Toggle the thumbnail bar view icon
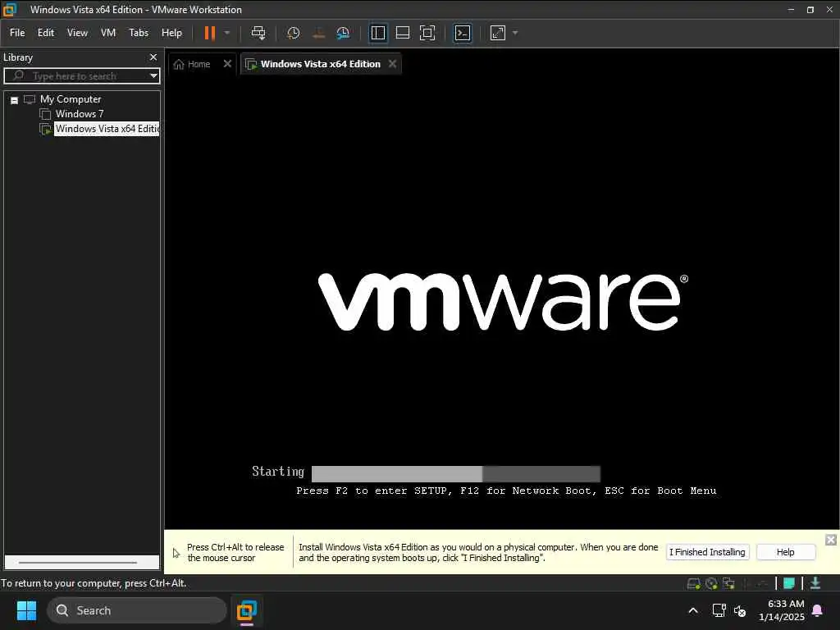Image resolution: width=840 pixels, height=630 pixels. click(402, 33)
